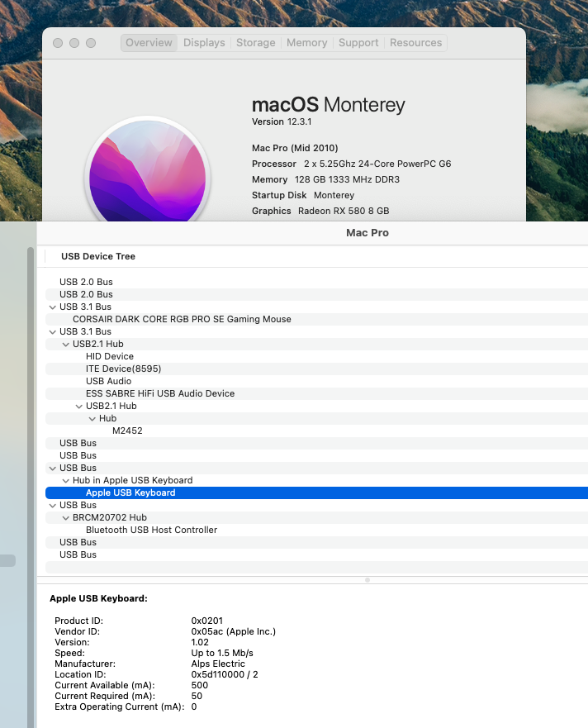588x728 pixels.
Task: Open the Resources tab
Action: coord(416,43)
